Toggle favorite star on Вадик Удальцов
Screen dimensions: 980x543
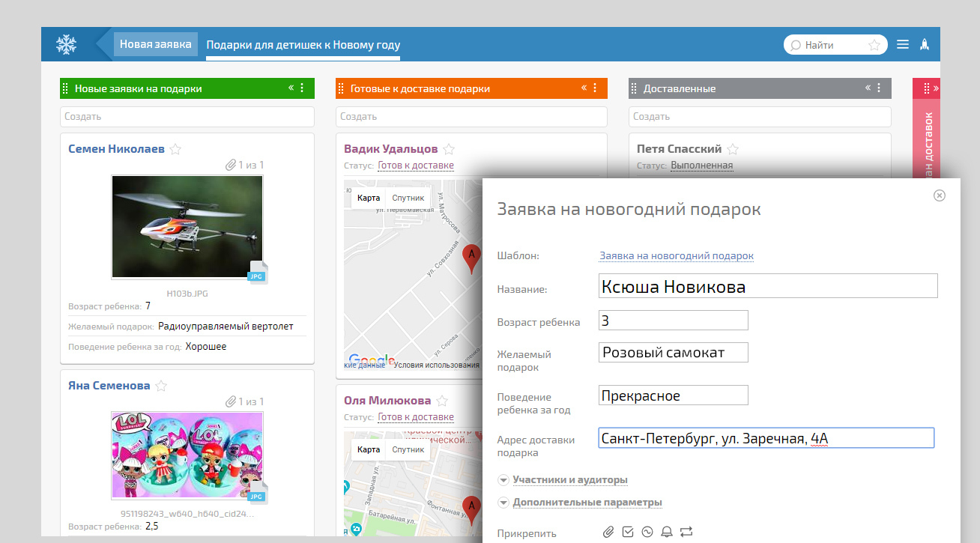point(449,149)
